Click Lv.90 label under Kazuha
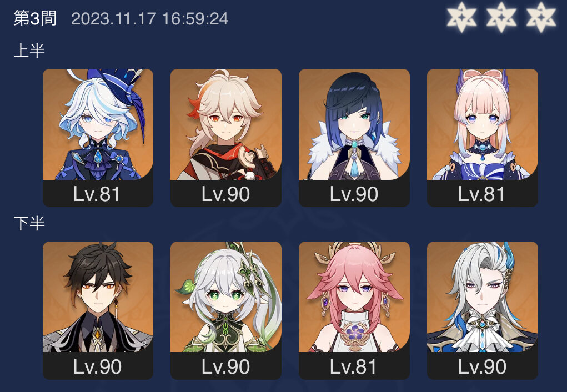Screen dimensions: 567x392 coord(225,194)
